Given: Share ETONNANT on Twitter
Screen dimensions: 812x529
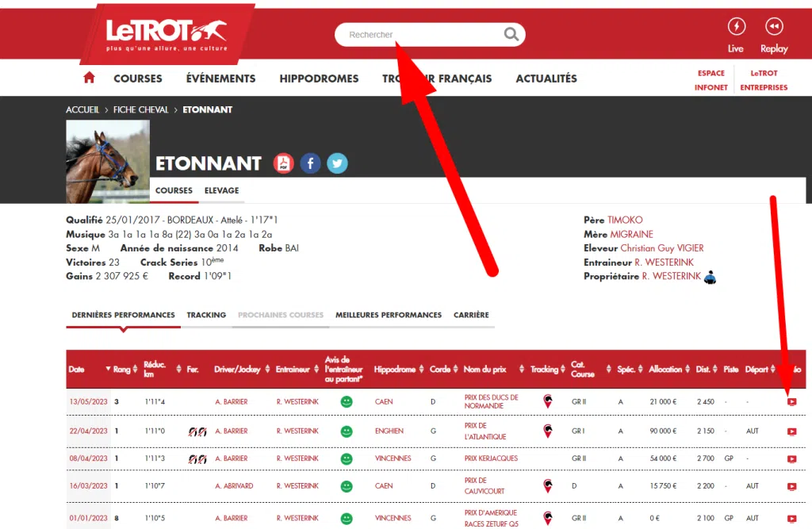Looking at the screenshot, I should pos(337,163).
